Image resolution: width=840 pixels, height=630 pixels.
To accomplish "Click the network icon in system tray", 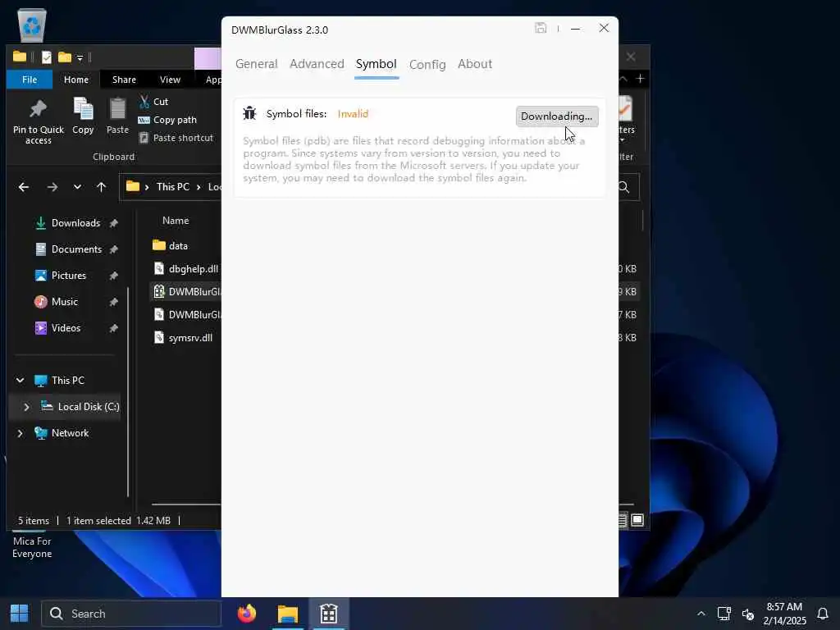I will coord(724,614).
